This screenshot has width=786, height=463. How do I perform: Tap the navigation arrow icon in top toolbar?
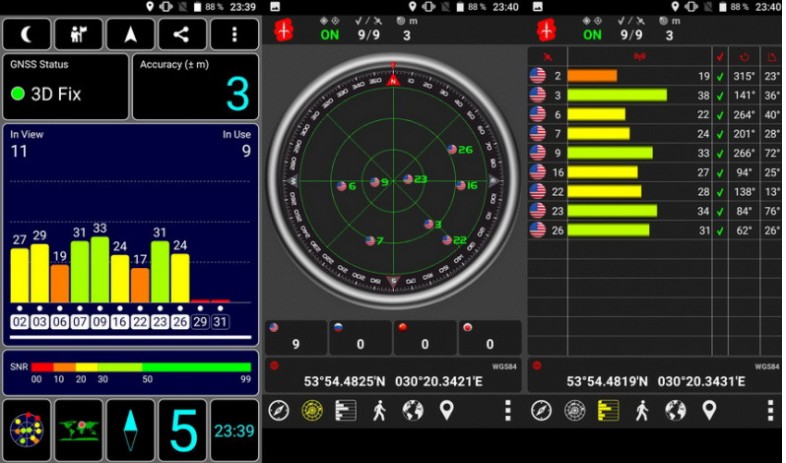[x=130, y=34]
